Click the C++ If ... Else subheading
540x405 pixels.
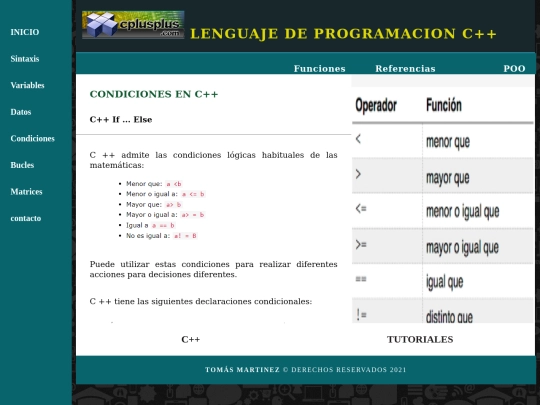click(121, 120)
